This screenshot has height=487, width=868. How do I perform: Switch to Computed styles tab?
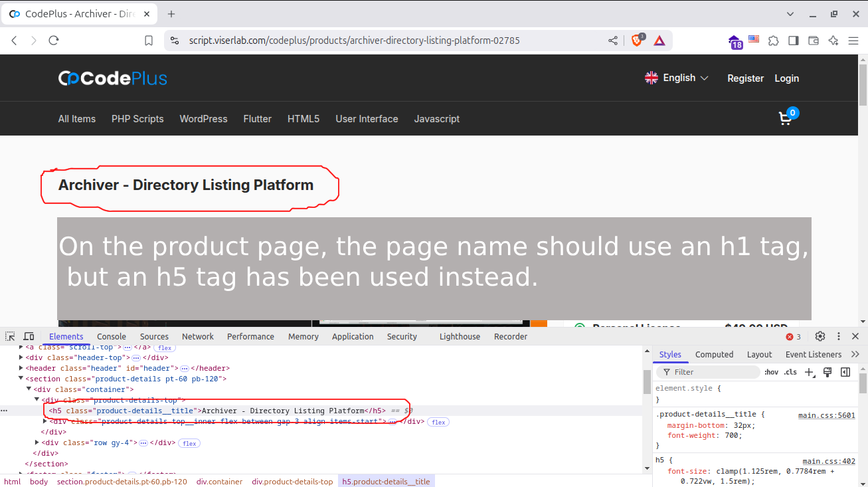[x=714, y=355]
